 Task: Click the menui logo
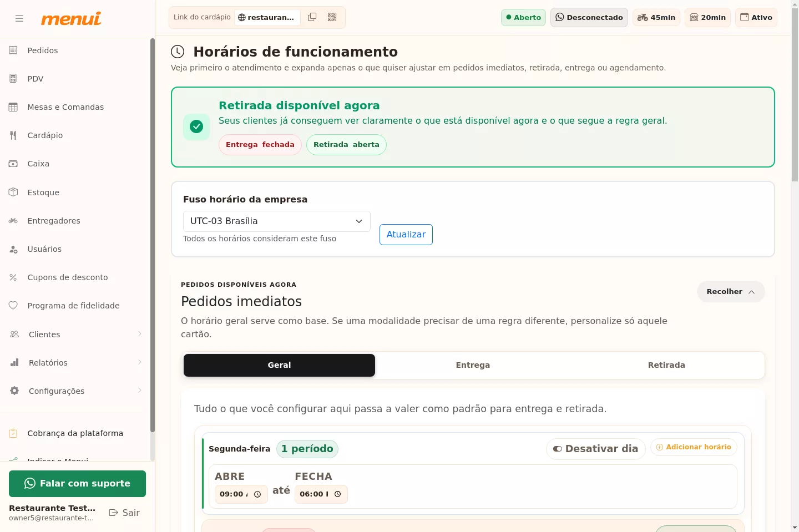click(71, 18)
